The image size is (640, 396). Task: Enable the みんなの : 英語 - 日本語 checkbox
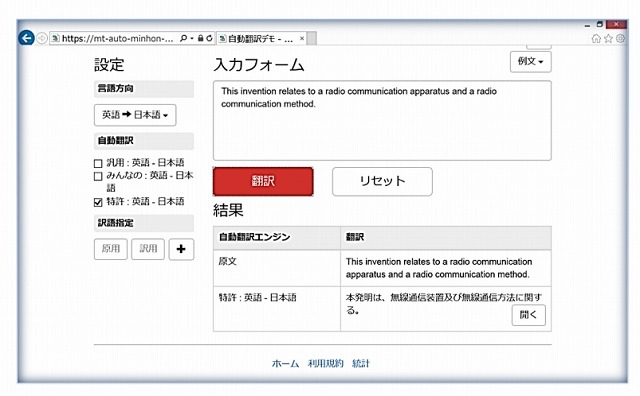pyautogui.click(x=98, y=176)
